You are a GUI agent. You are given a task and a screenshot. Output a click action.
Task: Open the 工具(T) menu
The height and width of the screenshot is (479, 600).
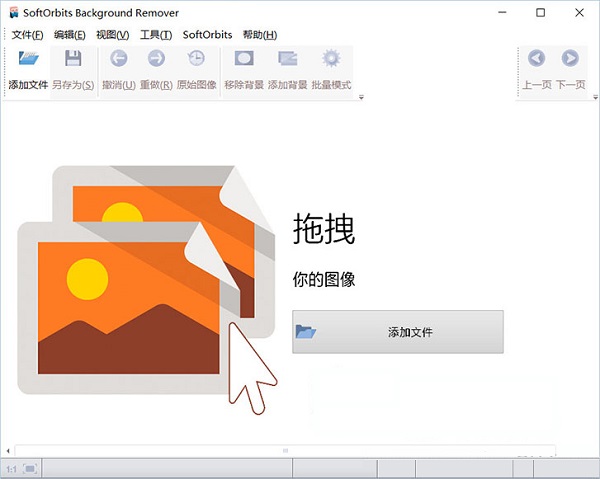[156, 35]
